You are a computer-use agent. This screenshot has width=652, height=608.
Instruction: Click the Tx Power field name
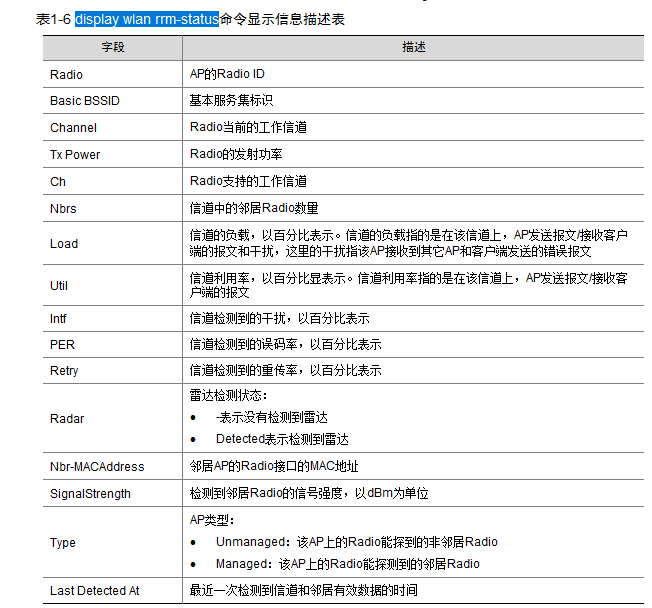click(x=75, y=155)
